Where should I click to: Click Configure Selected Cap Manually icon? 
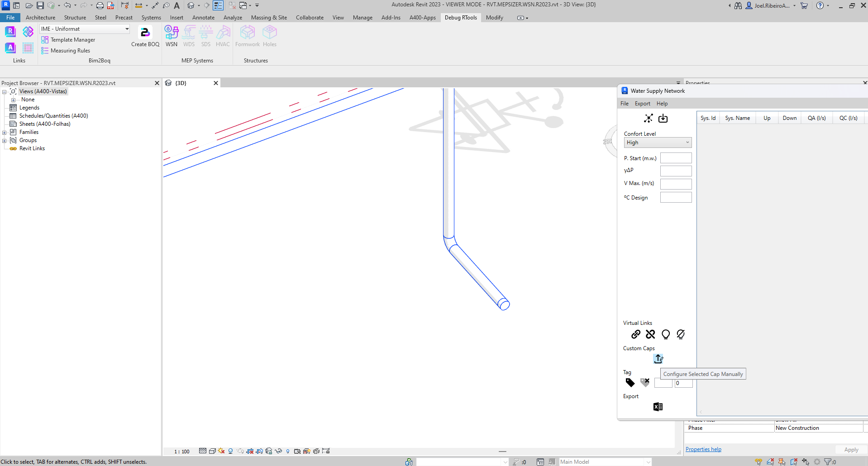(x=658, y=359)
